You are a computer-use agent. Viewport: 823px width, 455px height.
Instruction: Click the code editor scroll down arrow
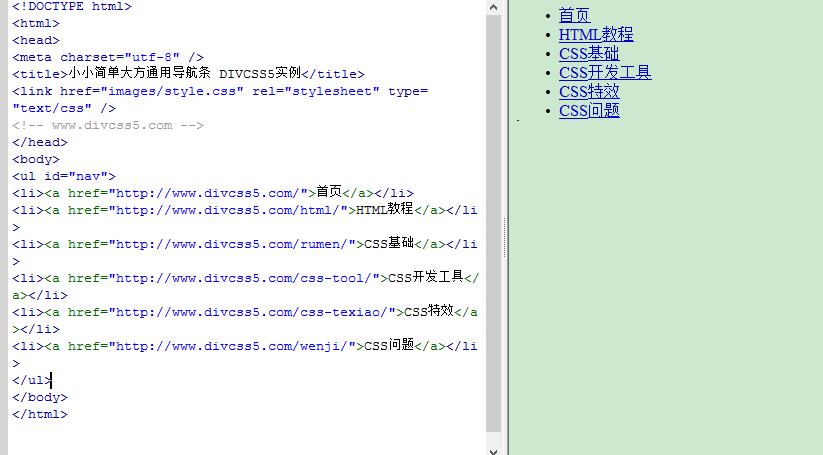click(x=493, y=451)
